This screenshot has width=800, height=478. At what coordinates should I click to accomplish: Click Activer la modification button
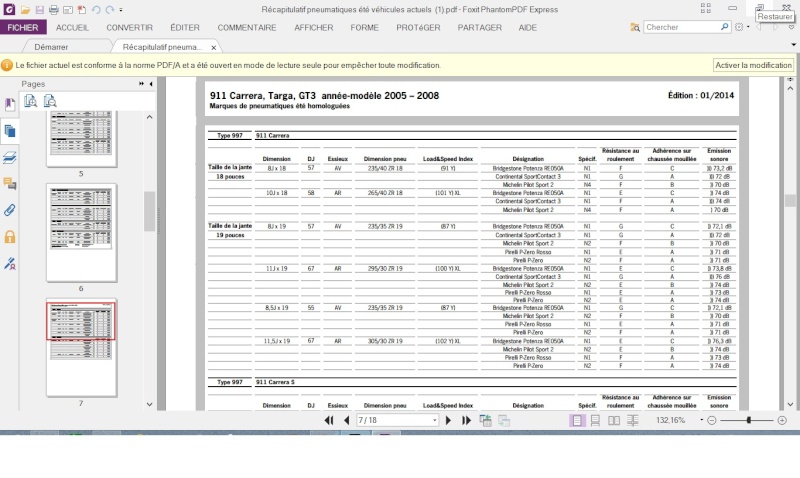(x=754, y=65)
